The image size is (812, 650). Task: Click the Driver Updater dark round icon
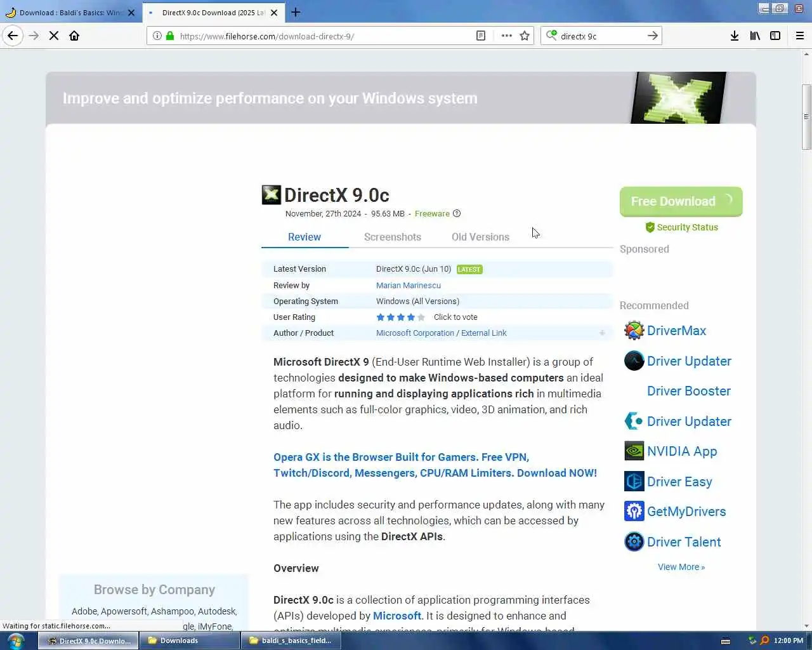(634, 361)
